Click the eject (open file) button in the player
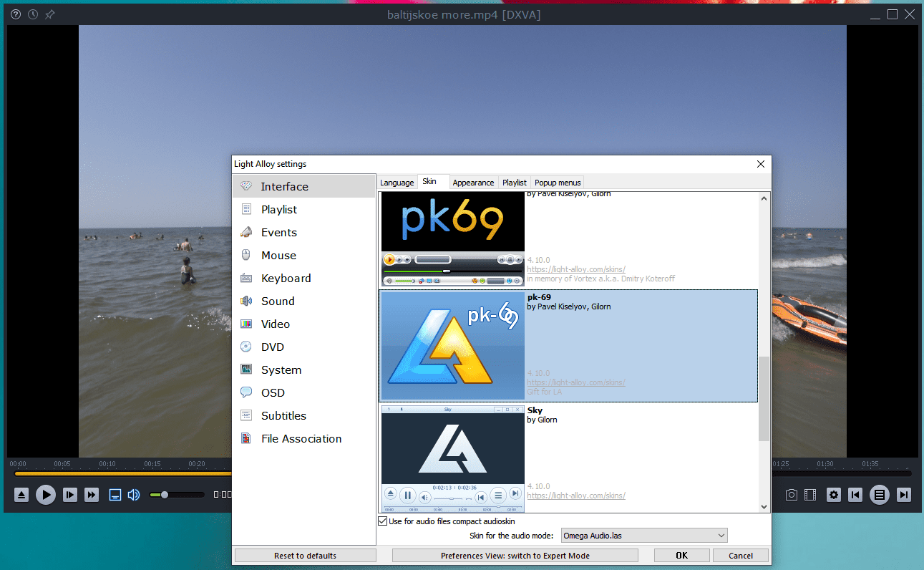 [x=21, y=495]
